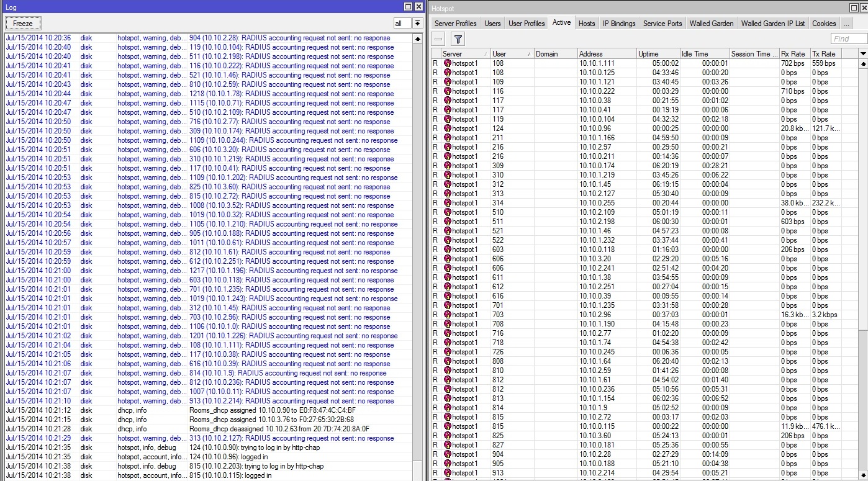Click the hotspot icon of user 511's row

point(448,222)
